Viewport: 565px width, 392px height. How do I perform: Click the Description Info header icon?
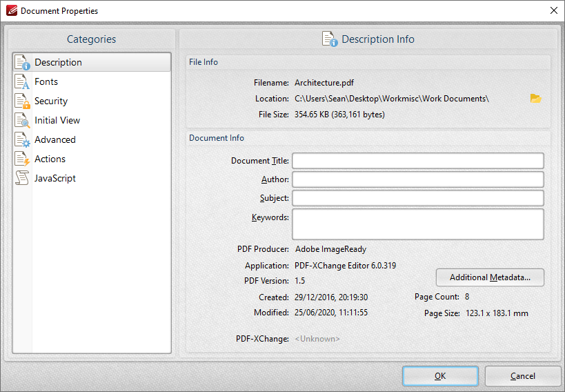pyautogui.click(x=330, y=39)
